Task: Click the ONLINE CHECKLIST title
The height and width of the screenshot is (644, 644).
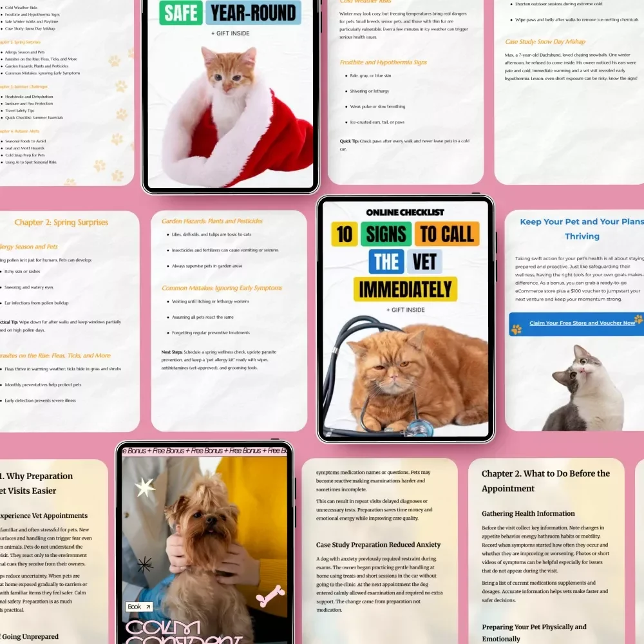Action: (405, 213)
